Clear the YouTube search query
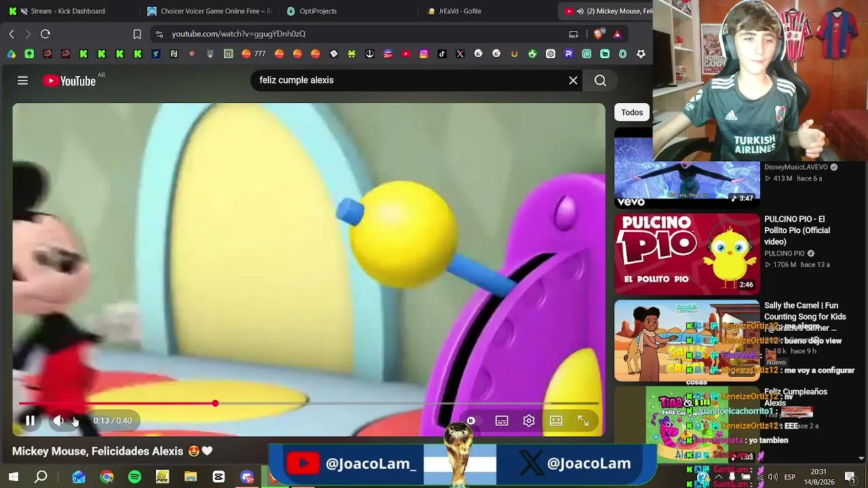 [573, 81]
